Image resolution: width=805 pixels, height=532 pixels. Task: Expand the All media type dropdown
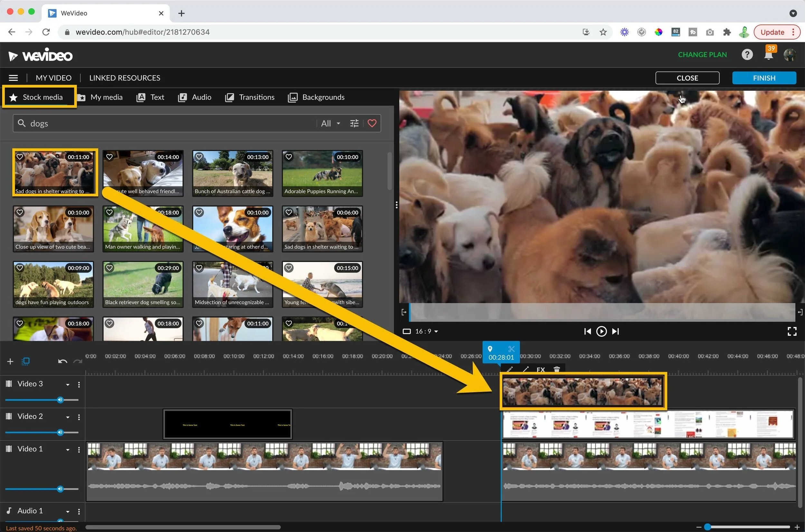click(331, 123)
